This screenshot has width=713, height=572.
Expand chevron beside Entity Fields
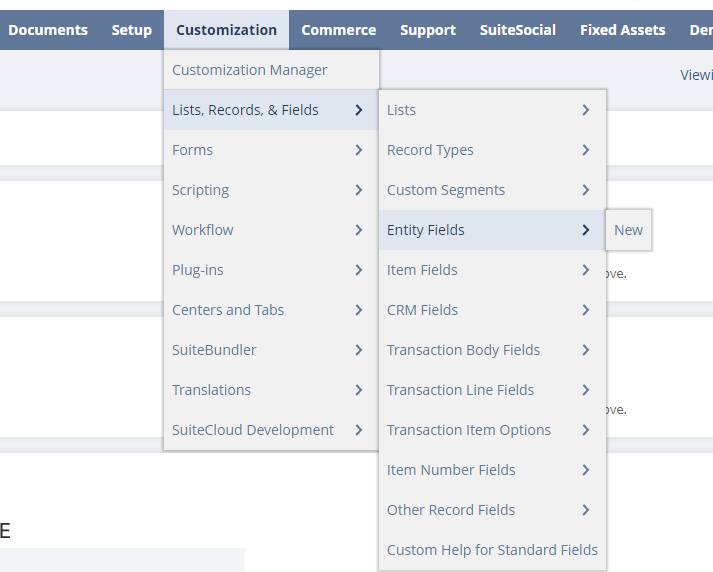tap(586, 230)
